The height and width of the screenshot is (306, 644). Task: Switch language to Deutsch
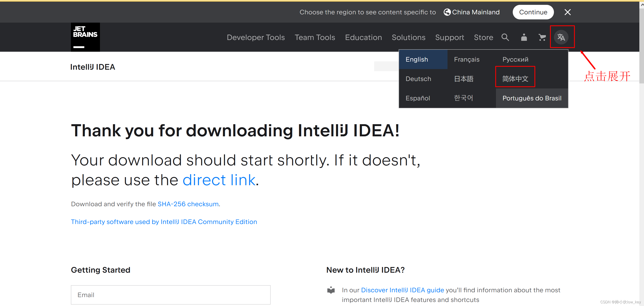click(x=418, y=79)
